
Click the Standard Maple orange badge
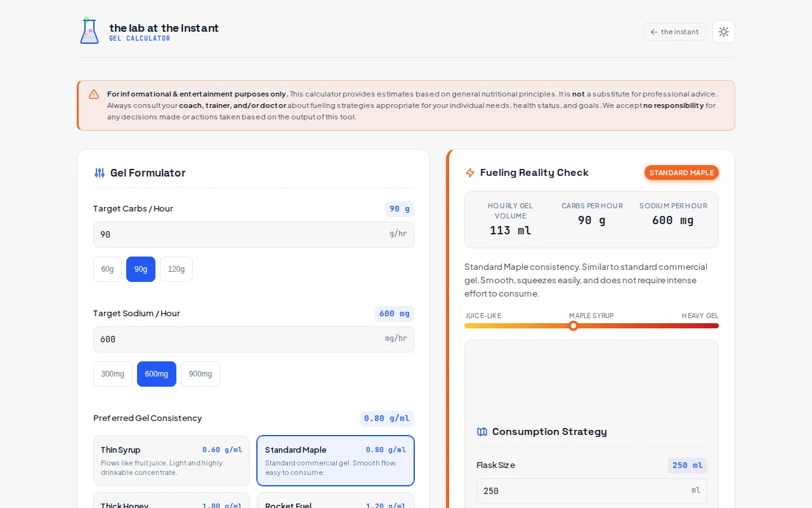681,173
